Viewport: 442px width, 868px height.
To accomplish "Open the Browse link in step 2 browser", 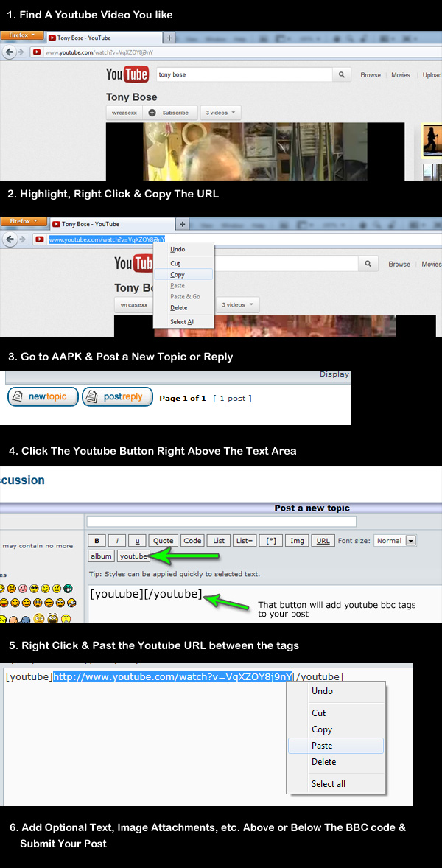I will tap(399, 264).
